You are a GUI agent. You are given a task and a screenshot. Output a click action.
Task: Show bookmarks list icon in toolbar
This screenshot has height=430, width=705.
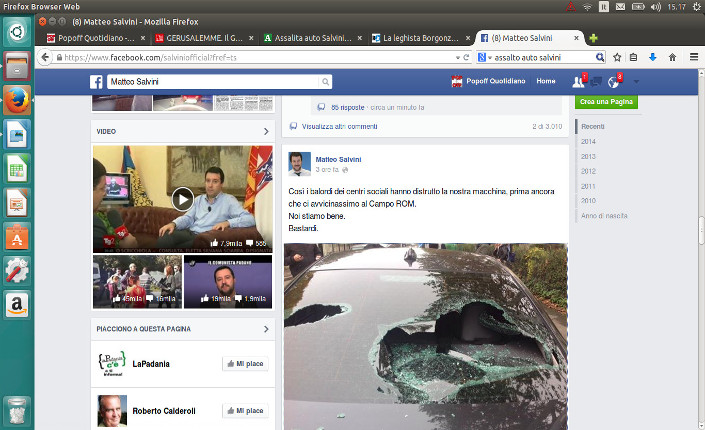click(x=633, y=57)
